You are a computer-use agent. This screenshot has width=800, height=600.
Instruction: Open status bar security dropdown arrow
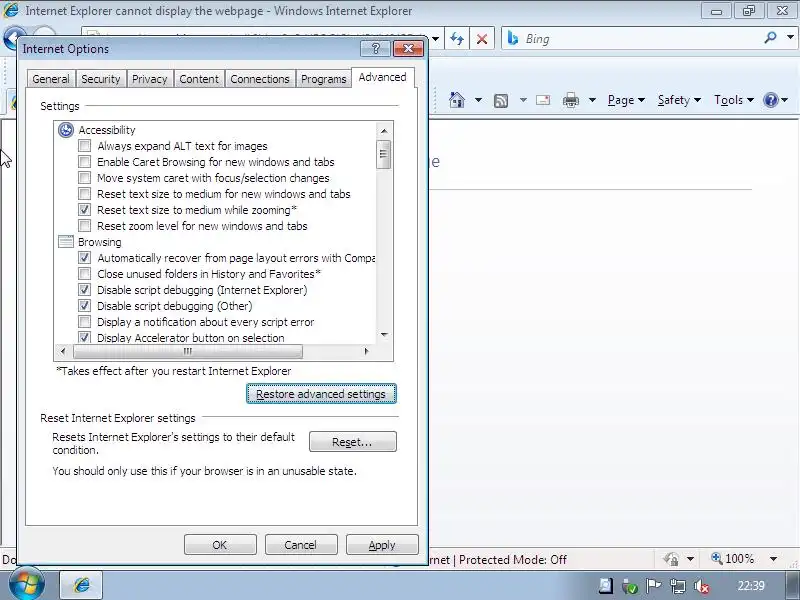click(690, 559)
